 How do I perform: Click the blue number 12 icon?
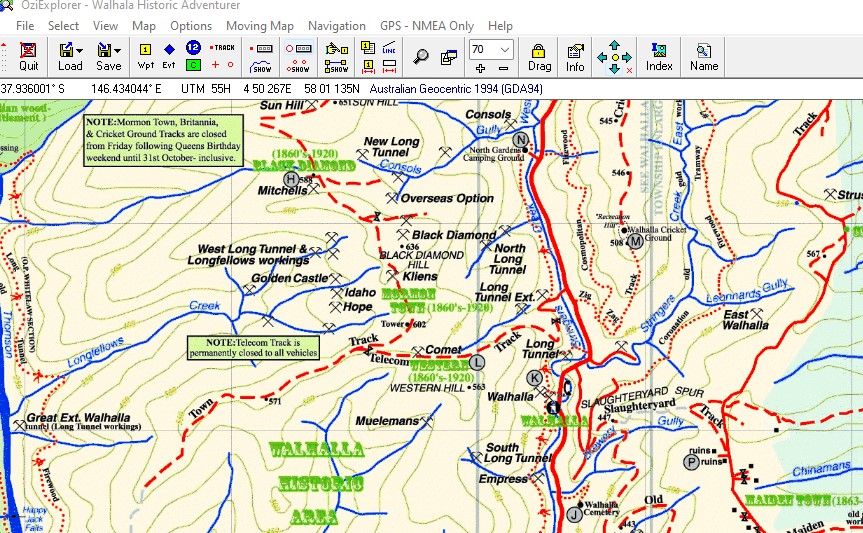193,47
